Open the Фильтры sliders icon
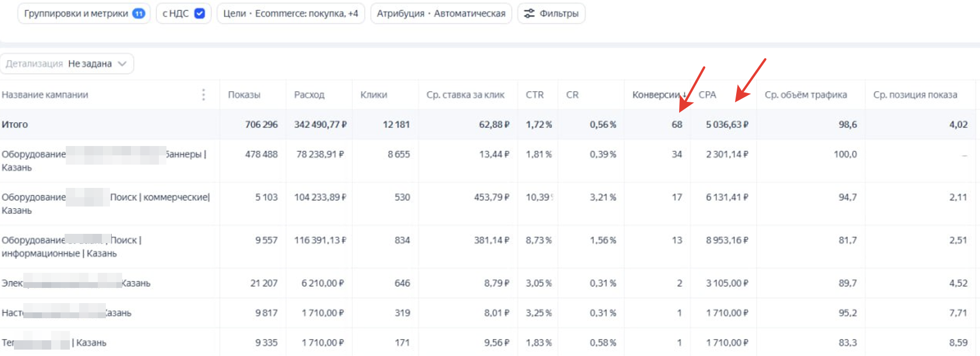Screen dimensions: 980x356 [529, 13]
